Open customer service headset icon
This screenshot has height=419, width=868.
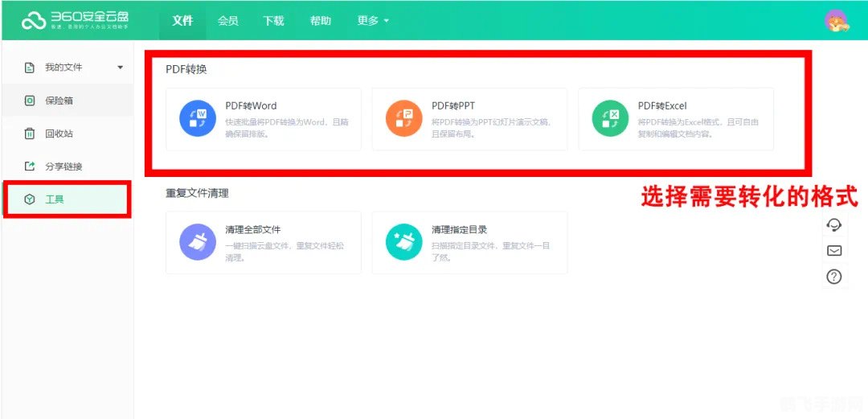(x=834, y=224)
